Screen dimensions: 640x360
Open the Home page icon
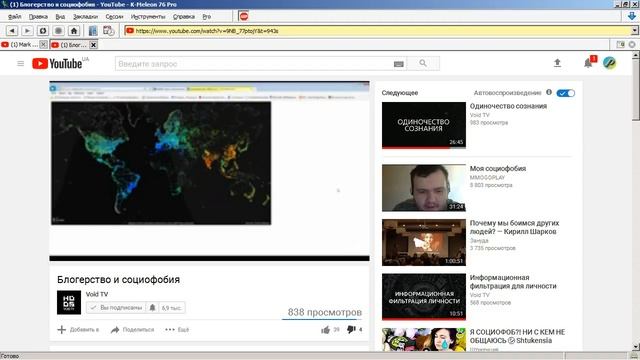pos(74,31)
